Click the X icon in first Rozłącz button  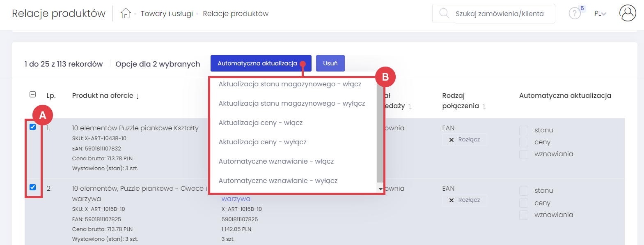[x=451, y=140]
